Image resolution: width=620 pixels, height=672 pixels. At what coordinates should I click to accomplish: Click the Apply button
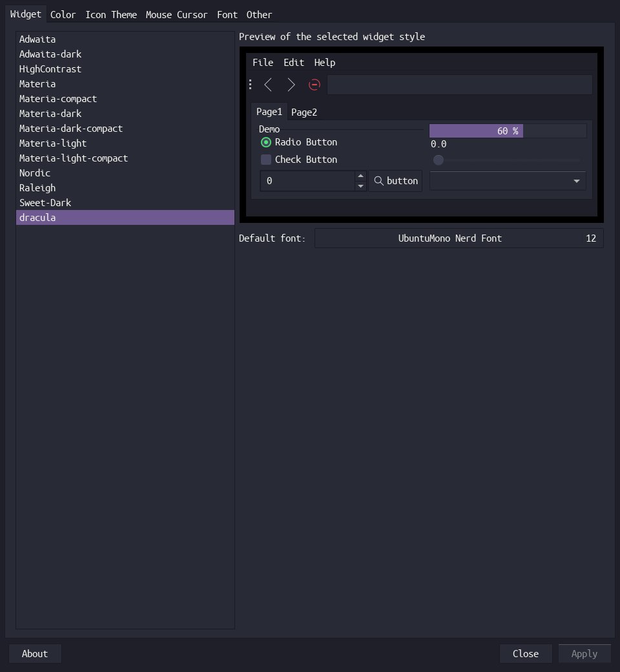pos(584,653)
